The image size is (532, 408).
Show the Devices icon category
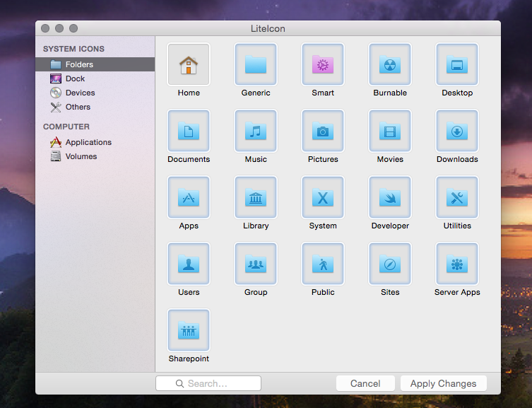(95, 93)
